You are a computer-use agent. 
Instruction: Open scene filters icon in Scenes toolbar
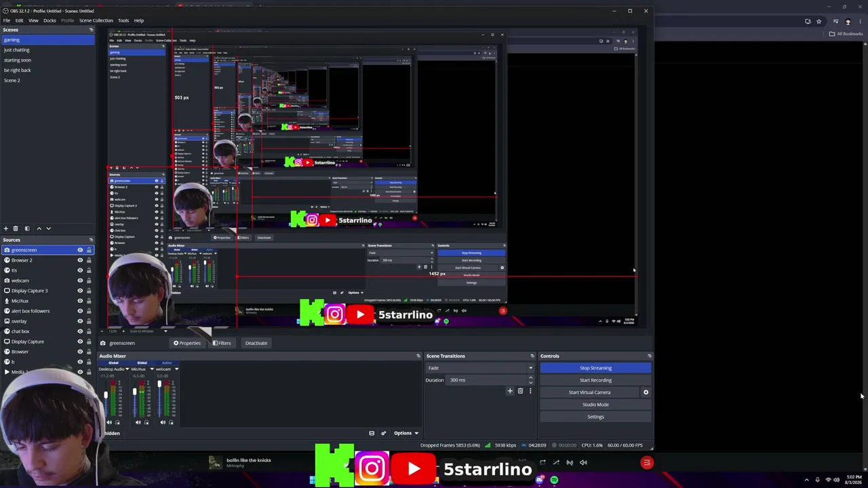(27, 228)
